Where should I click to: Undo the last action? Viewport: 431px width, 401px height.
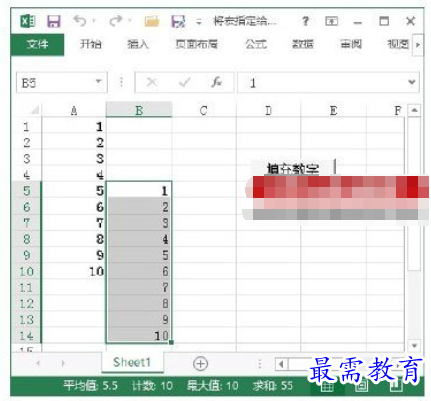click(80, 21)
